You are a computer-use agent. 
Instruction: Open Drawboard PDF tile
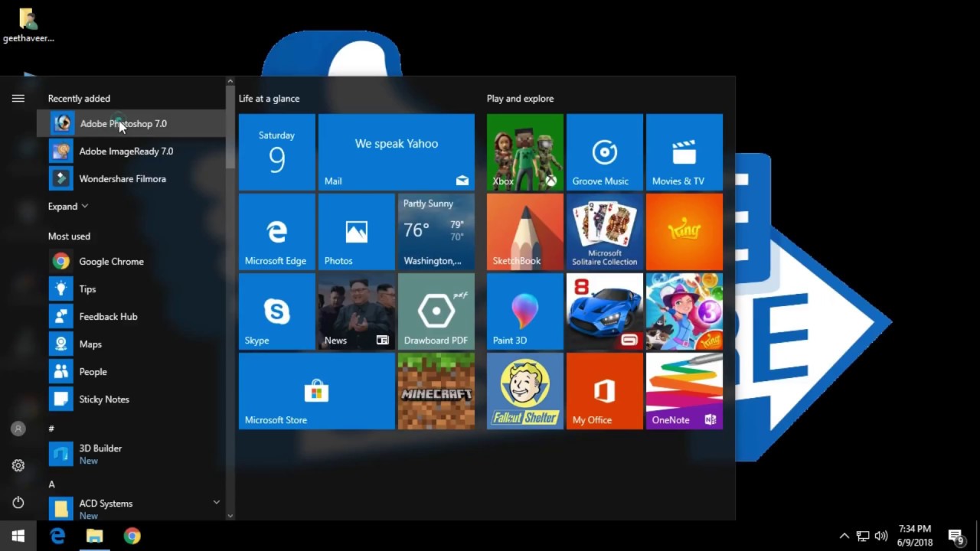pos(436,311)
